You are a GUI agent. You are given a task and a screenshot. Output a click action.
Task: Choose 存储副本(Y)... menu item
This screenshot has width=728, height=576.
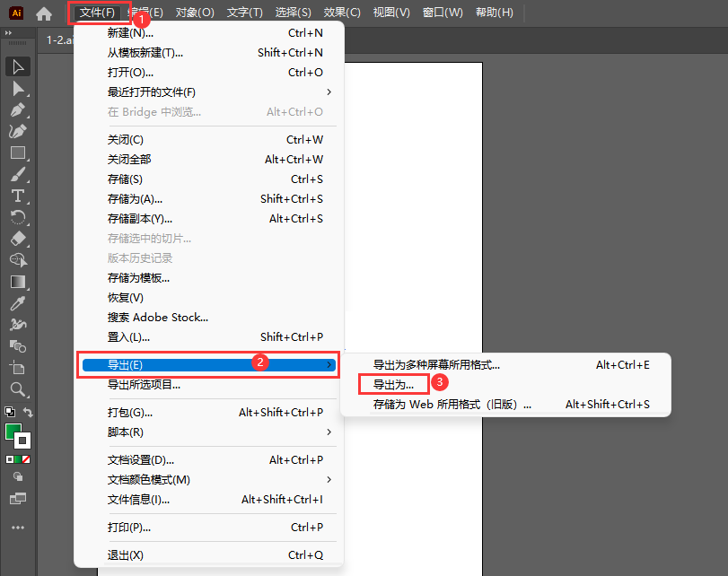(209, 219)
